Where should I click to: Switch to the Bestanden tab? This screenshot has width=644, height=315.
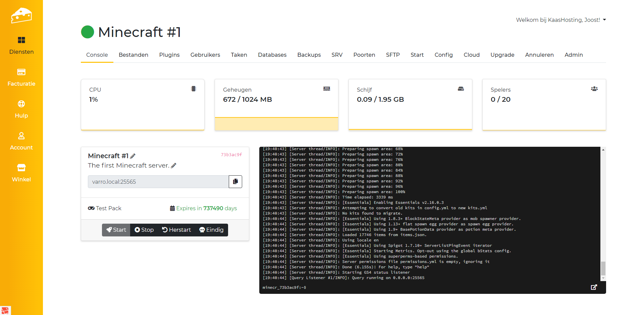(x=133, y=55)
